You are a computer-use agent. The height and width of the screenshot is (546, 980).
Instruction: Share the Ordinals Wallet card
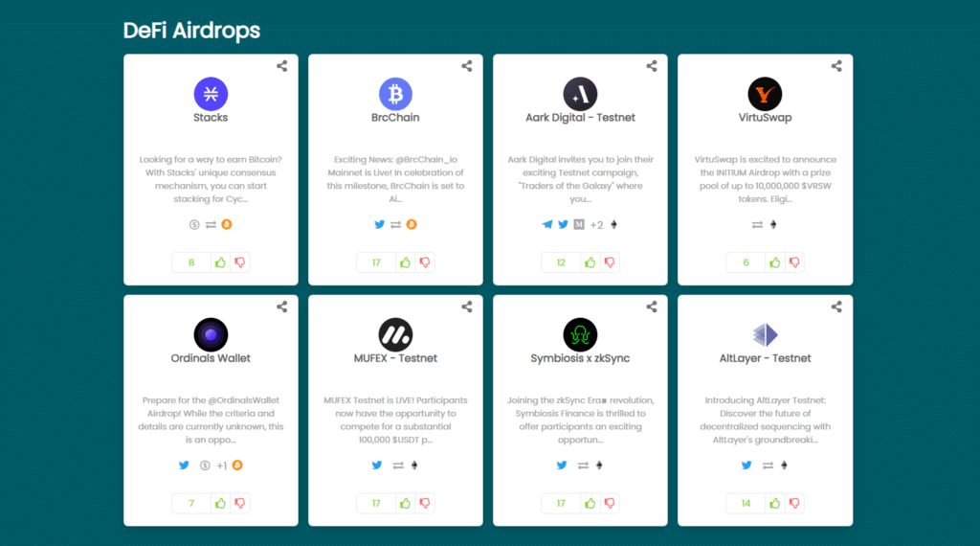tap(282, 307)
